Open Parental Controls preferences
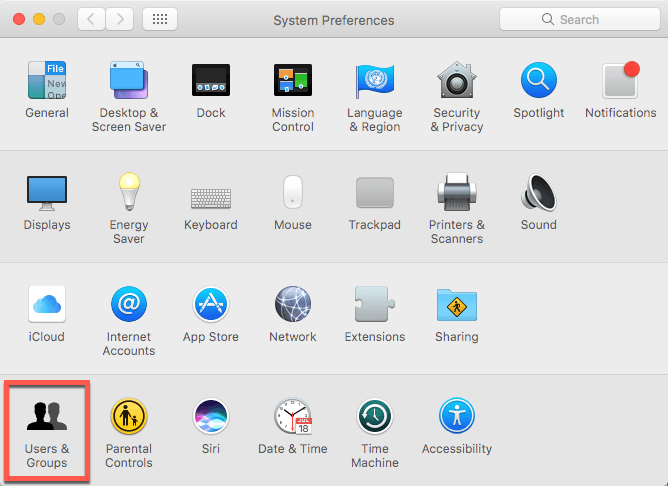Screen dimensions: 668x486 [x=129, y=417]
